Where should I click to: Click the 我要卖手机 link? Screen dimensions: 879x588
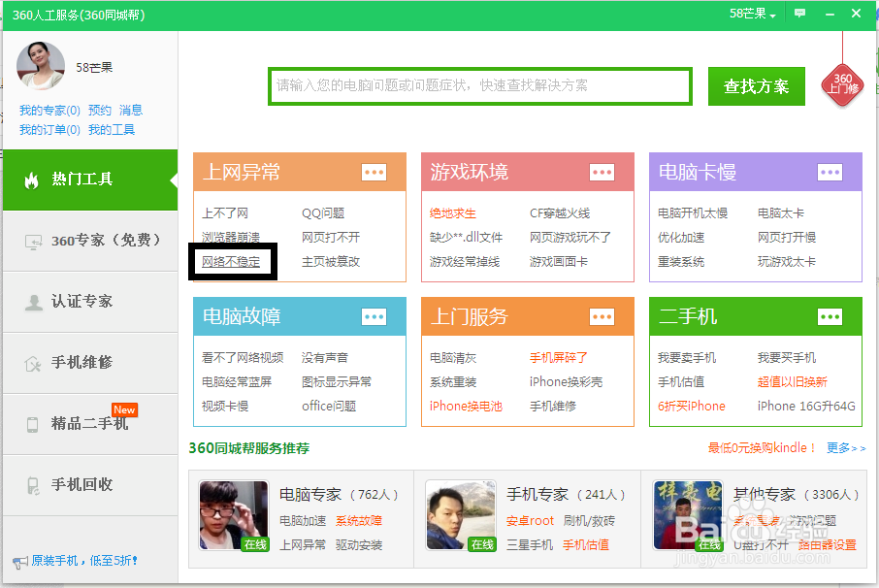click(x=687, y=358)
